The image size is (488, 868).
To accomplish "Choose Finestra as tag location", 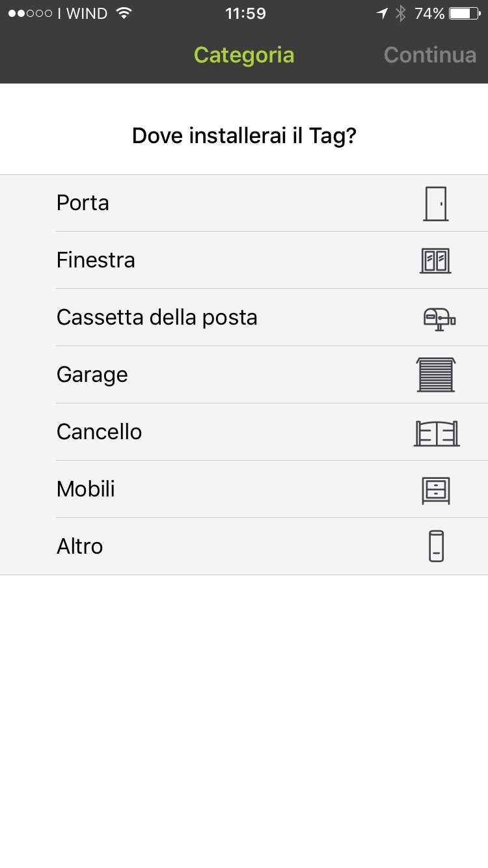I will [96, 260].
